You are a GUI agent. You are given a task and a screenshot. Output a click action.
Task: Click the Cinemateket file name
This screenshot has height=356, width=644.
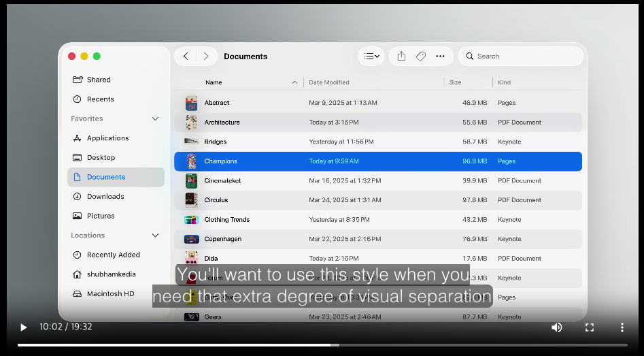pos(222,180)
